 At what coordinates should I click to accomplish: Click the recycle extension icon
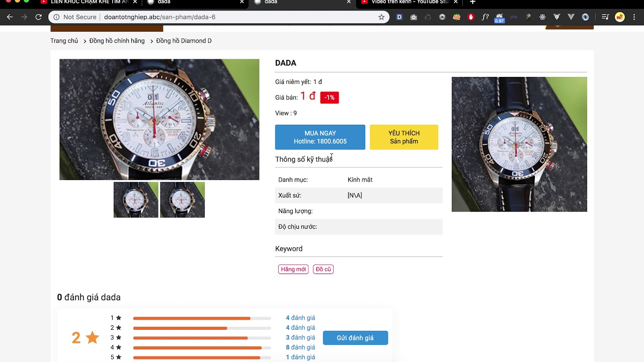(x=428, y=17)
